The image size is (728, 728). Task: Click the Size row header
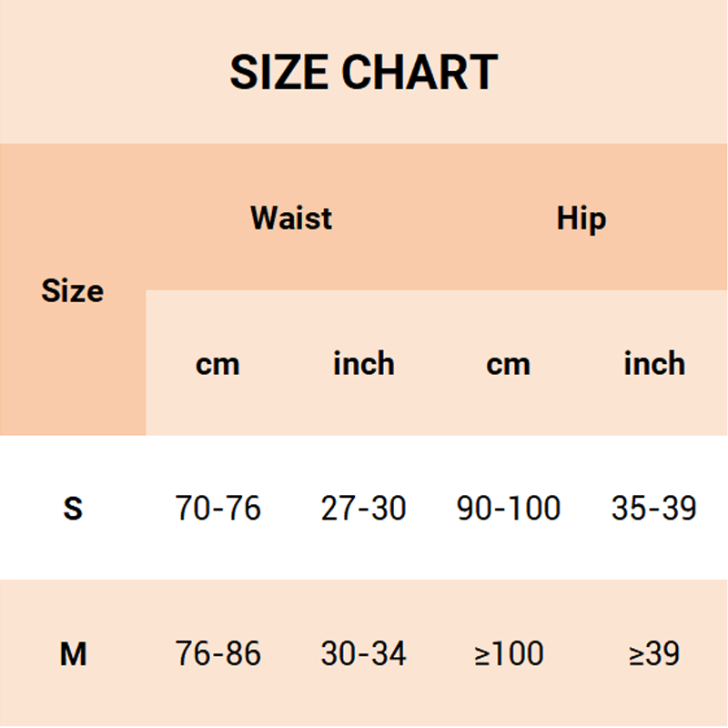[73, 291]
